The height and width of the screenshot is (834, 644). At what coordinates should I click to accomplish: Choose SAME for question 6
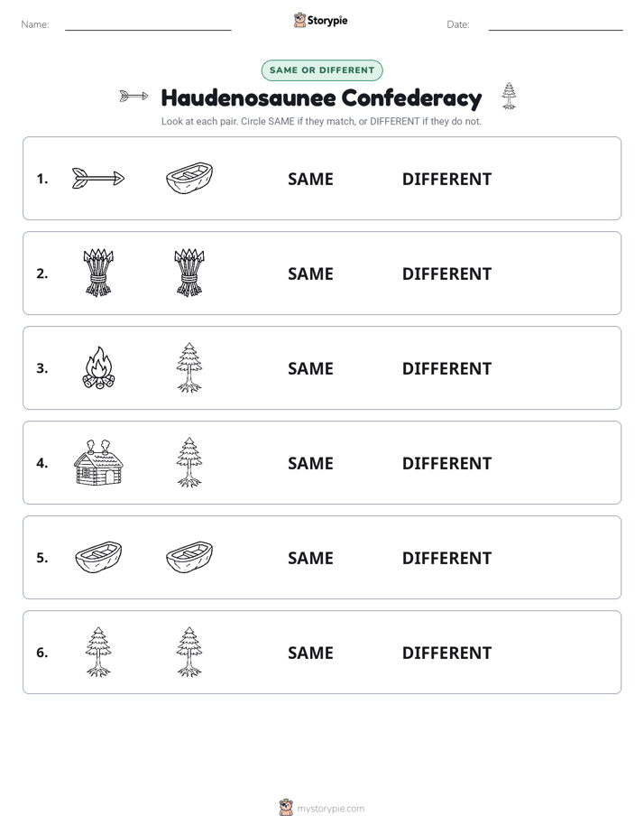point(310,652)
